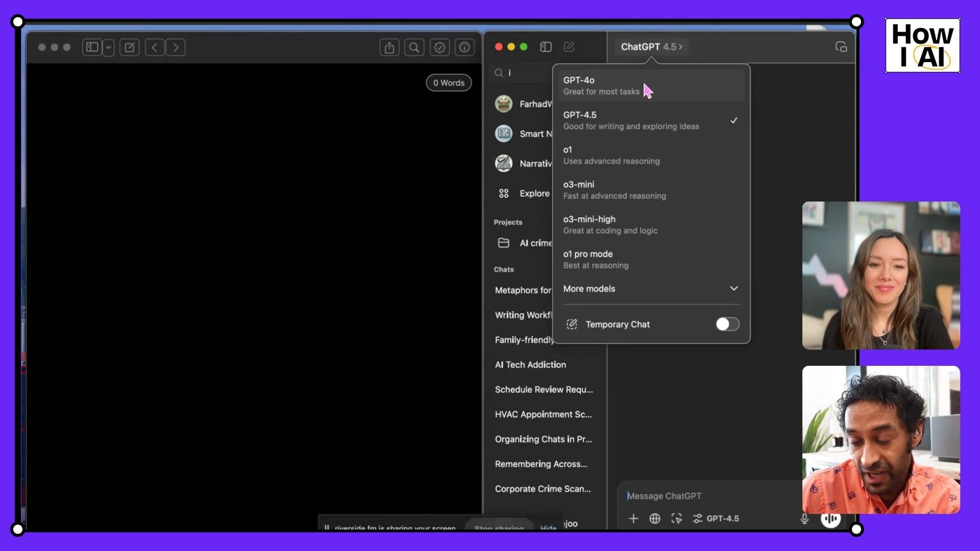This screenshot has height=551, width=980.
Task: Click compose new note icon in left window
Action: (x=130, y=47)
